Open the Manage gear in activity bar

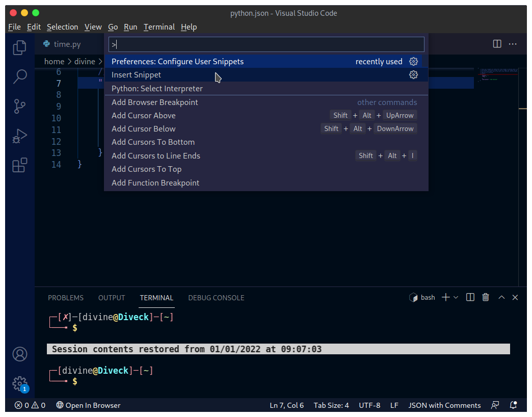20,384
